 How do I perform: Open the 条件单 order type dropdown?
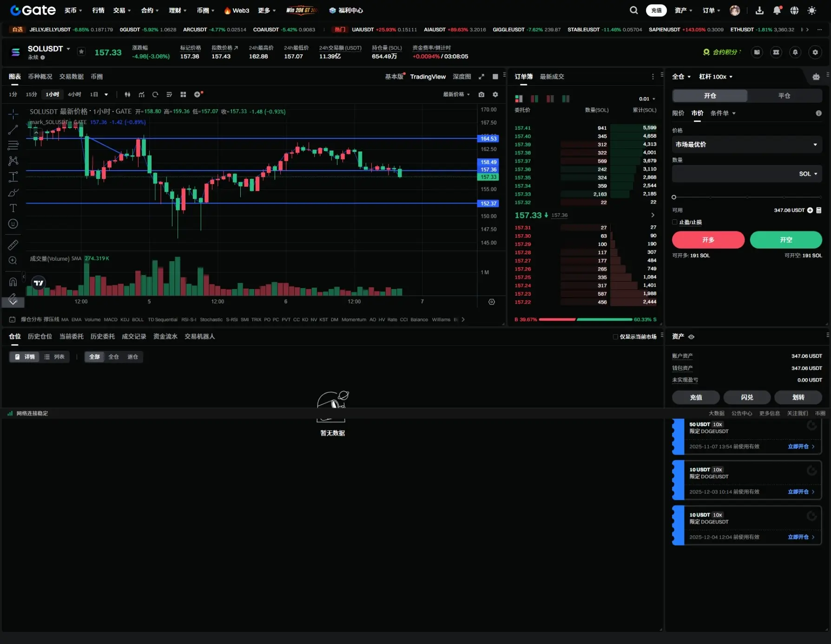click(x=723, y=113)
